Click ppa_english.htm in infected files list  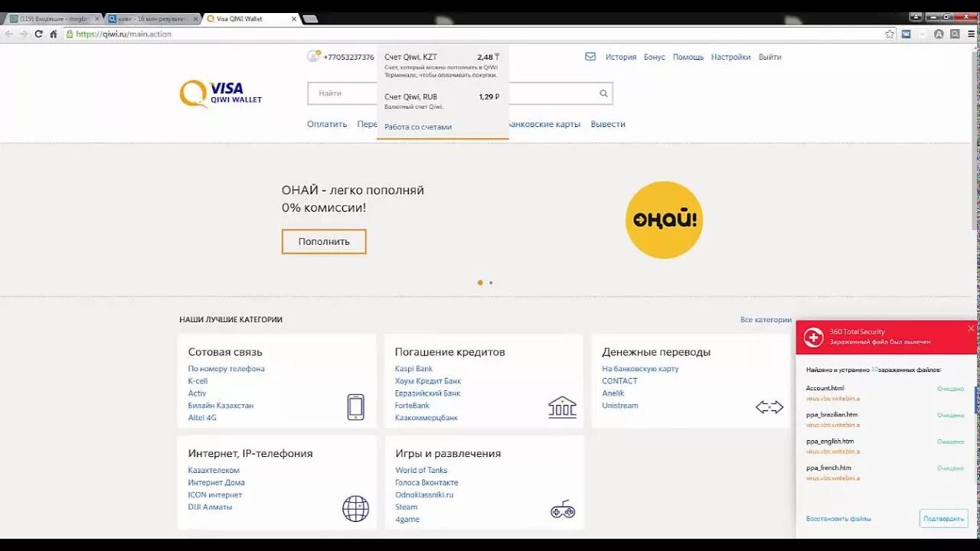829,441
